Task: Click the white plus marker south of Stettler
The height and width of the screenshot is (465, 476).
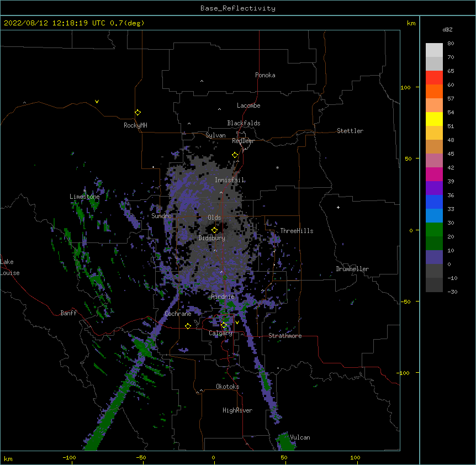Action: click(x=338, y=207)
